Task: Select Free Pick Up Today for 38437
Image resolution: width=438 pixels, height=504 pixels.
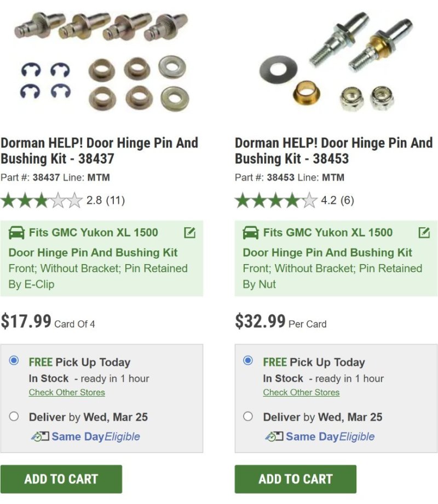Action: pyautogui.click(x=14, y=360)
